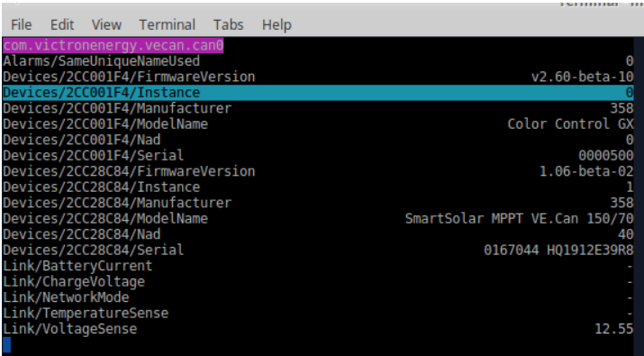Click Devices/2CC001F4/Serial entry
The image size is (644, 356).
94,155
